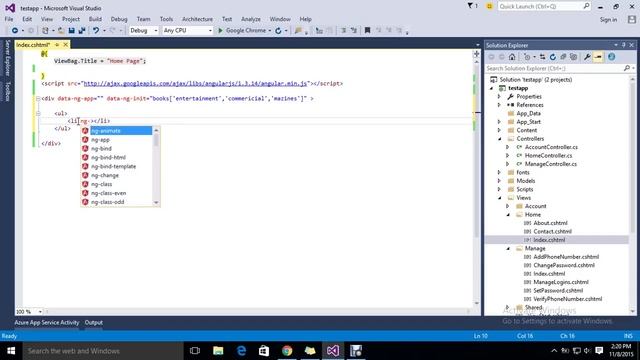Click the Task View taskbar icon
640x360 pixels.
tap(195, 351)
